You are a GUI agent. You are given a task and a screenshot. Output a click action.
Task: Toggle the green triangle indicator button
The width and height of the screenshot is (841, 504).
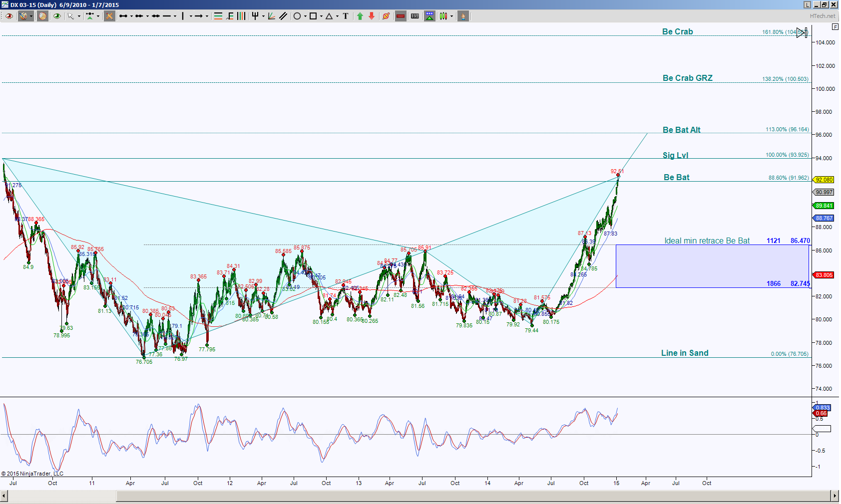429,16
